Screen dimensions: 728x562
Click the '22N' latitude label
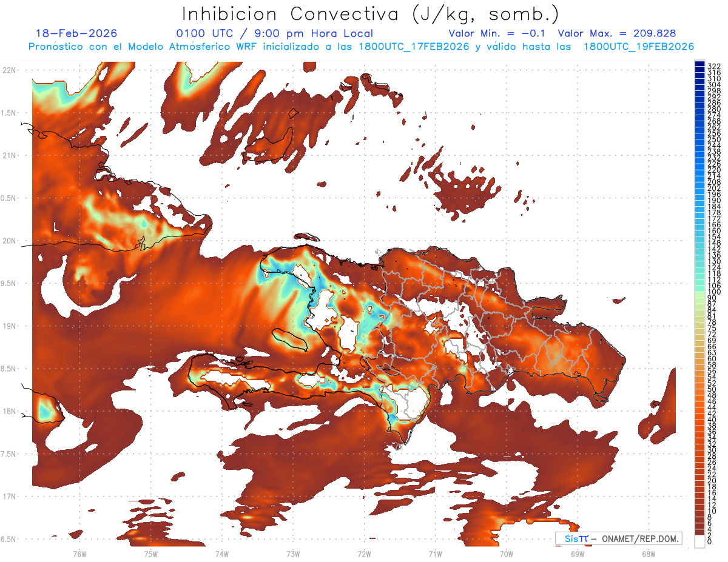coord(8,70)
